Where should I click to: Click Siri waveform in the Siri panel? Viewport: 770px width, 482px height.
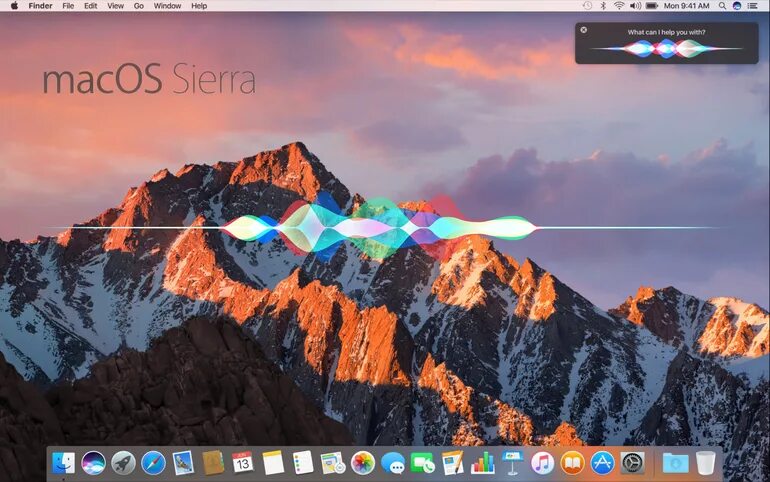[x=666, y=49]
